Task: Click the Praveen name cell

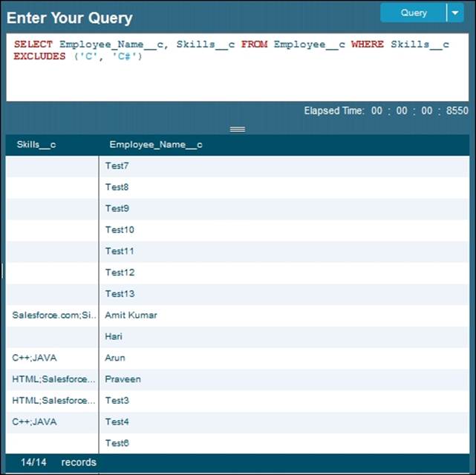Action: tap(123, 379)
